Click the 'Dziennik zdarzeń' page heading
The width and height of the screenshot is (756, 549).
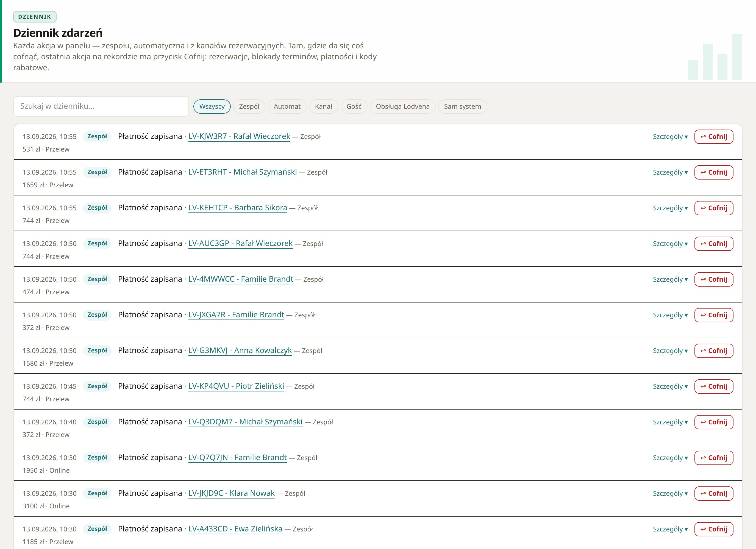[58, 33]
